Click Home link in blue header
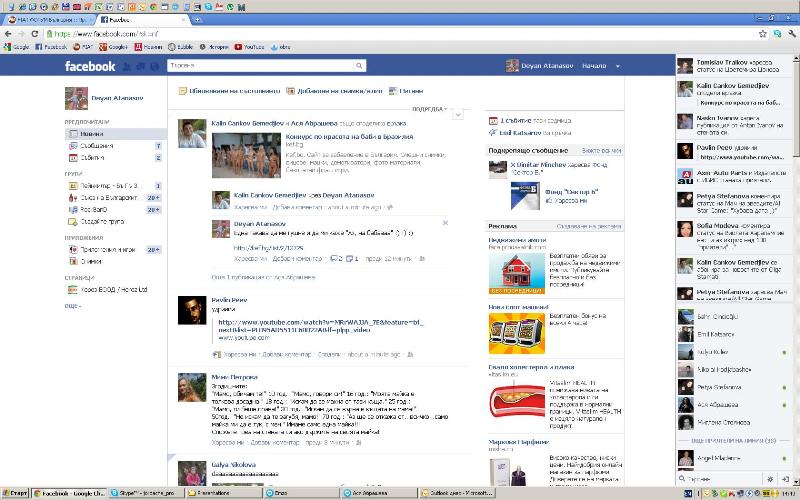800x500 pixels. coord(594,66)
